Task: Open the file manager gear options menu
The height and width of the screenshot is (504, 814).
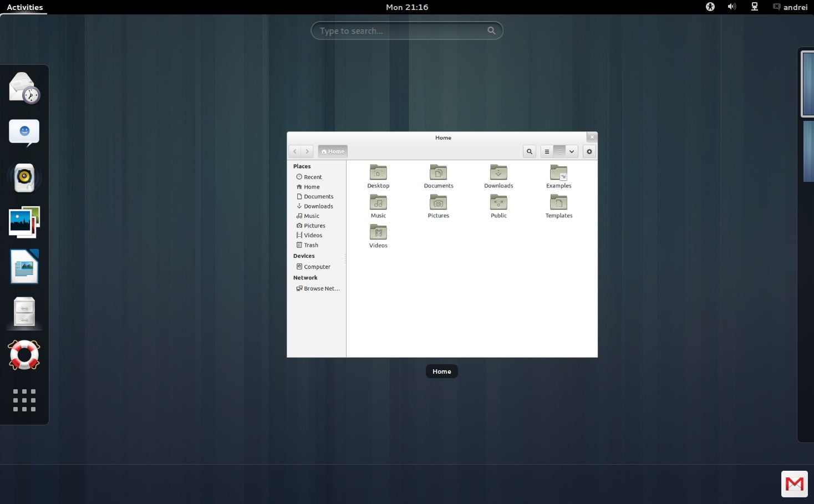Action: pyautogui.click(x=589, y=151)
